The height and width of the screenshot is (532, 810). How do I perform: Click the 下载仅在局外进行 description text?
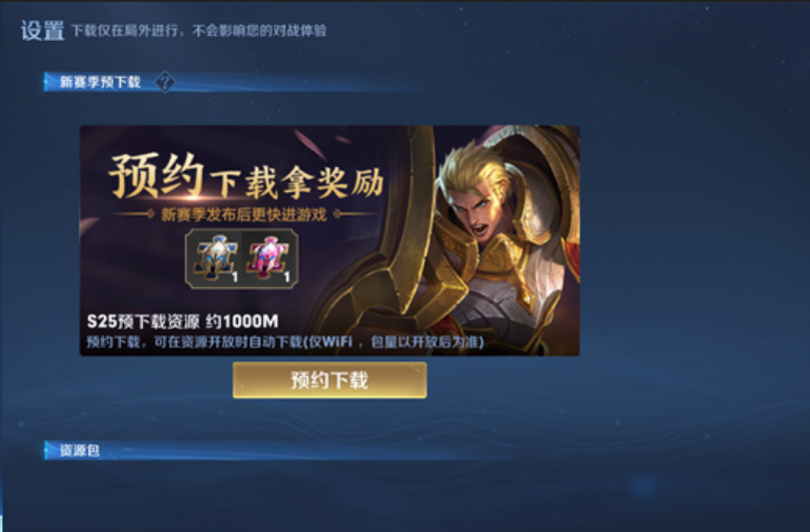[x=199, y=31]
